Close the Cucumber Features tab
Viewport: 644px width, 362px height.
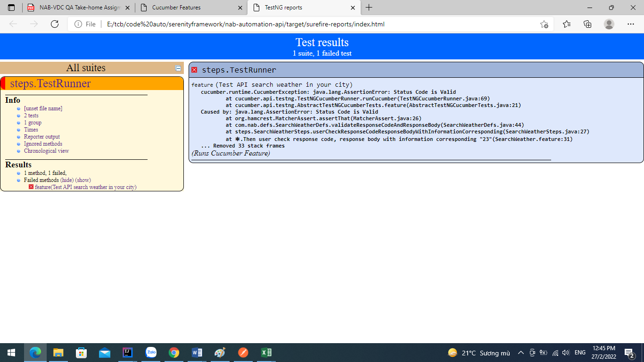(x=240, y=8)
